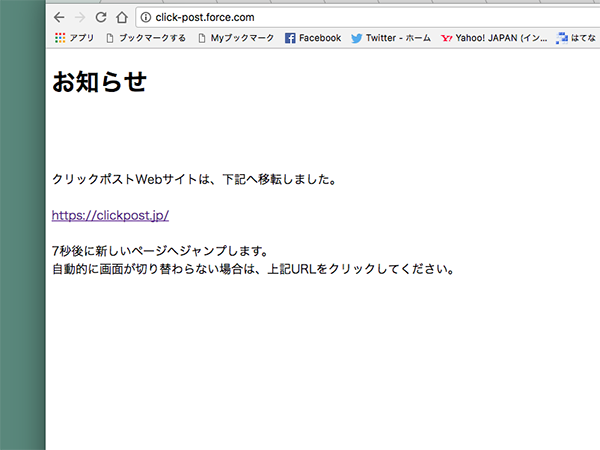Screen dimensions: 600x450
Task: Click the お知らせ page heading
Action: pos(99,82)
